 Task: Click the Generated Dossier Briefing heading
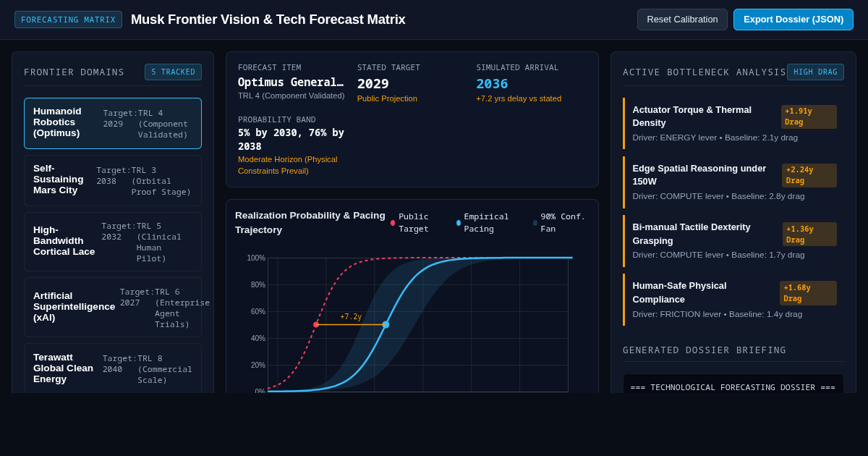705,350
